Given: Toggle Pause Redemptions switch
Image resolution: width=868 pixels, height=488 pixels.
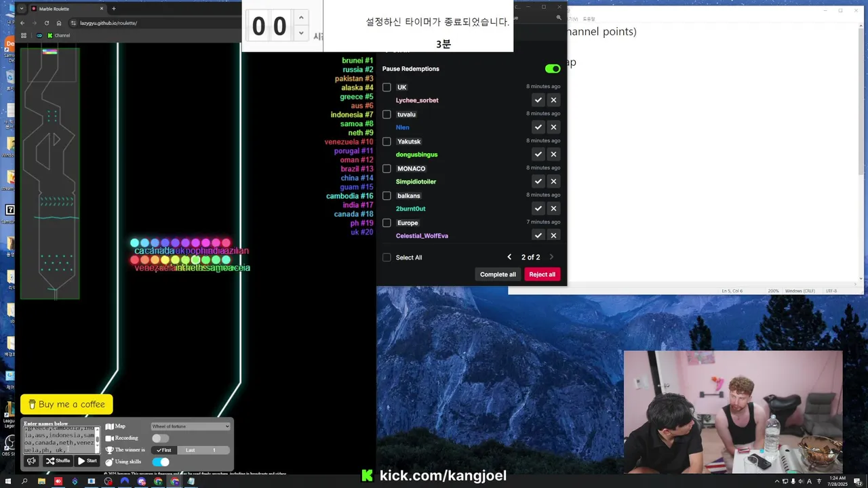Looking at the screenshot, I should click(553, 68).
